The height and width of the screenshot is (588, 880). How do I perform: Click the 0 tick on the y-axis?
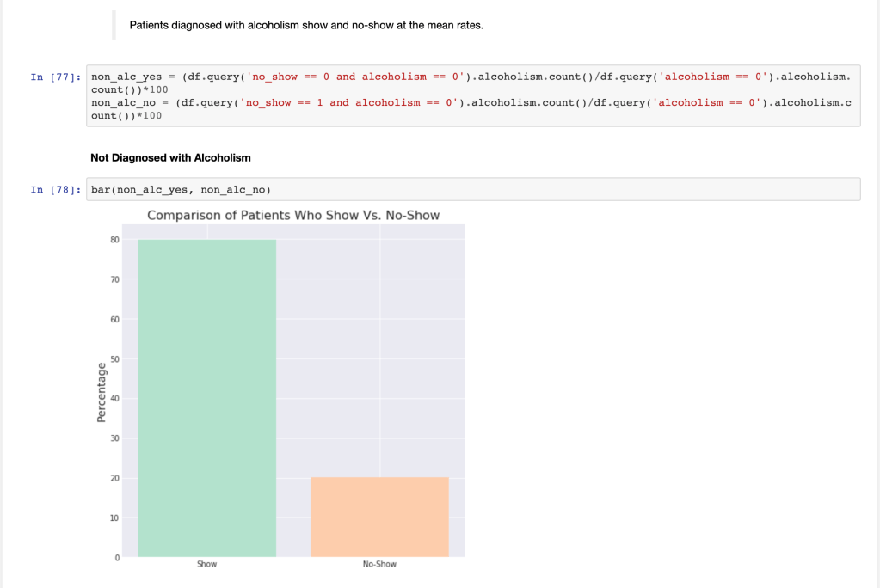pos(116,558)
